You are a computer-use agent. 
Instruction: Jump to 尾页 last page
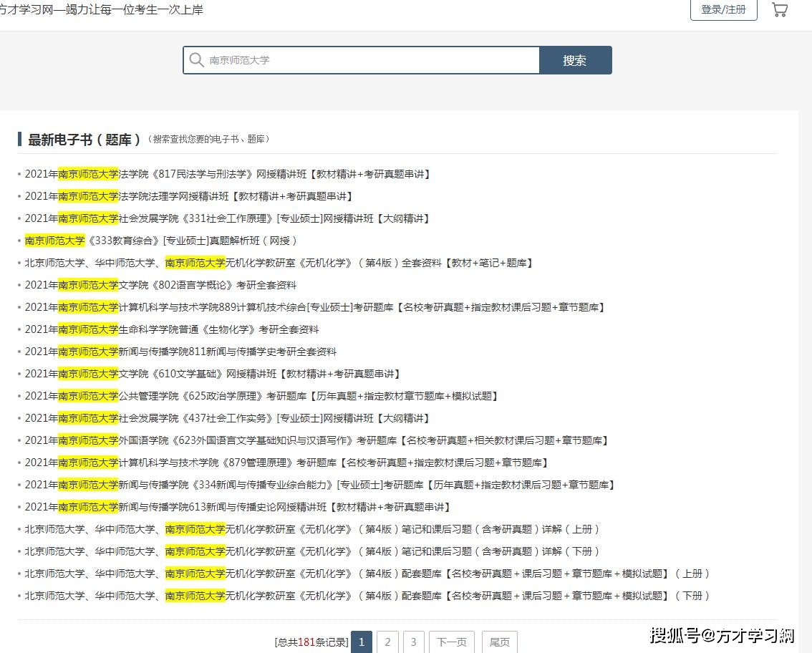click(499, 642)
